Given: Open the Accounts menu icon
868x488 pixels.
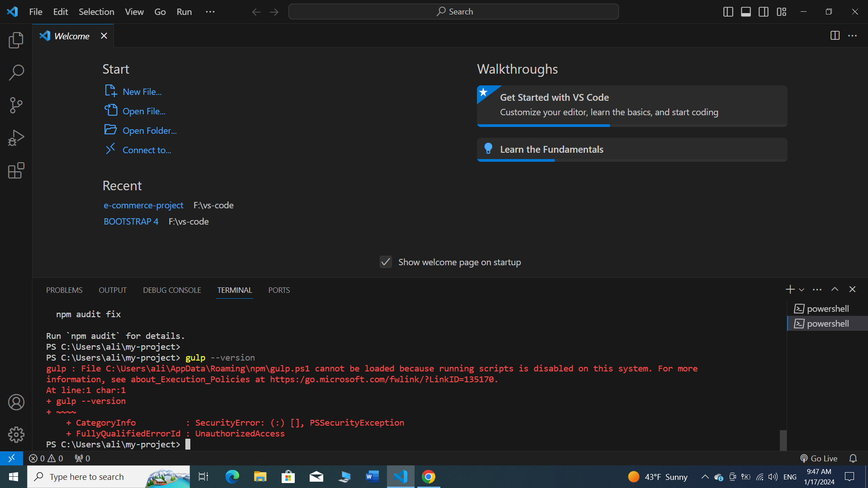Looking at the screenshot, I should click(x=16, y=402).
